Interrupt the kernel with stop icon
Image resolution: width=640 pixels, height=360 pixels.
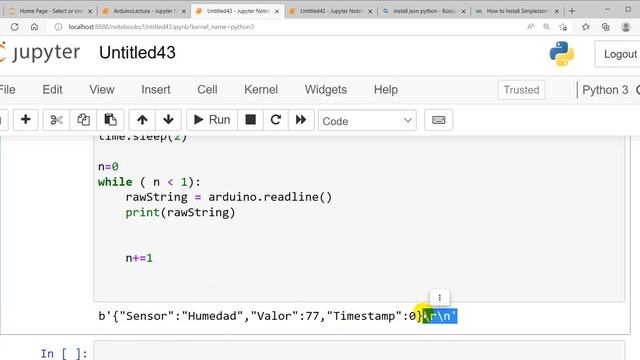coord(251,120)
